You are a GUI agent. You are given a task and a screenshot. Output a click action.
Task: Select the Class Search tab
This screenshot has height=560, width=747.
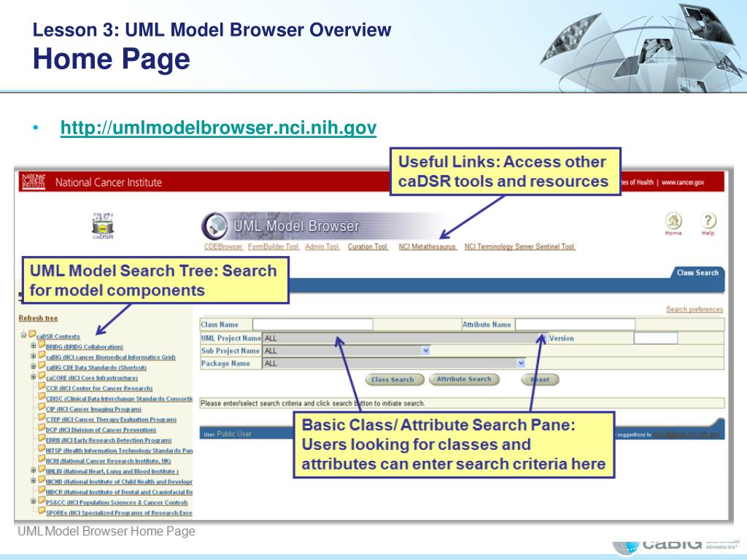pos(697,273)
